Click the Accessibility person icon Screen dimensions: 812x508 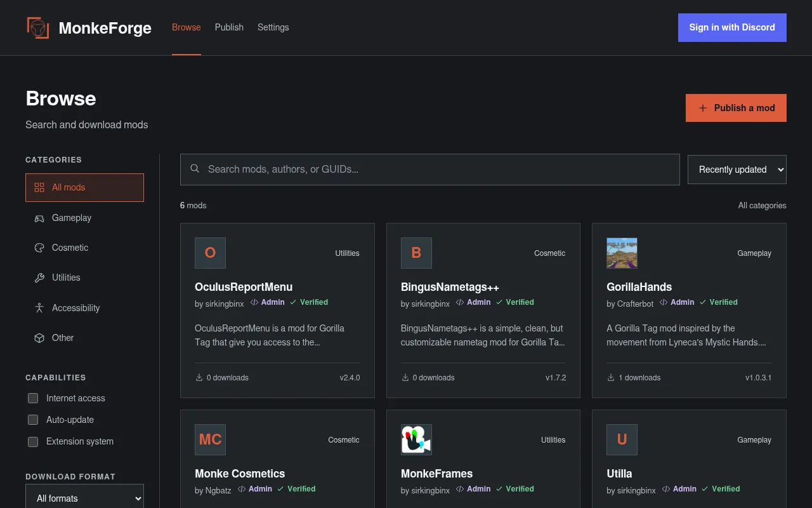39,308
